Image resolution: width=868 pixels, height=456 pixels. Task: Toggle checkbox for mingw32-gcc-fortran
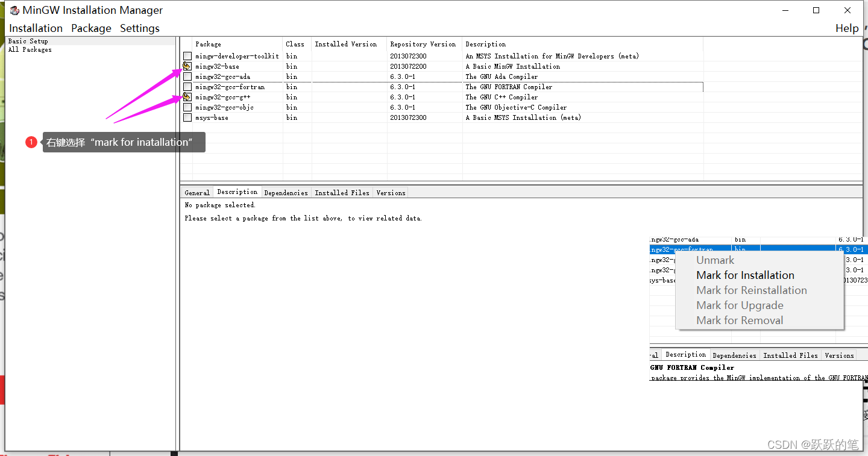coord(187,87)
